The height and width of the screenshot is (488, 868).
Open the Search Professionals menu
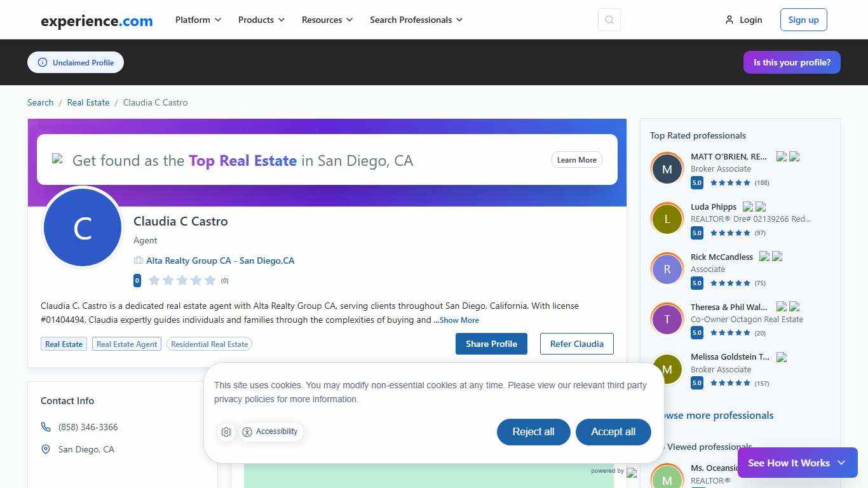click(x=416, y=20)
